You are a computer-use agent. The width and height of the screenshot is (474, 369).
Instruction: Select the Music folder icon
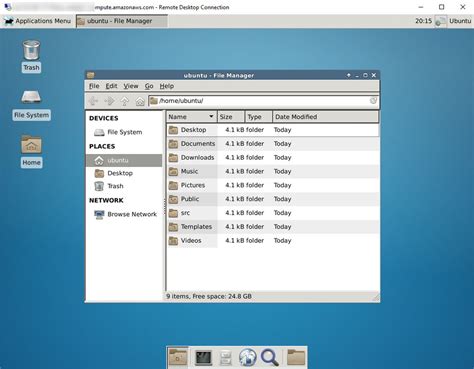pyautogui.click(x=173, y=171)
